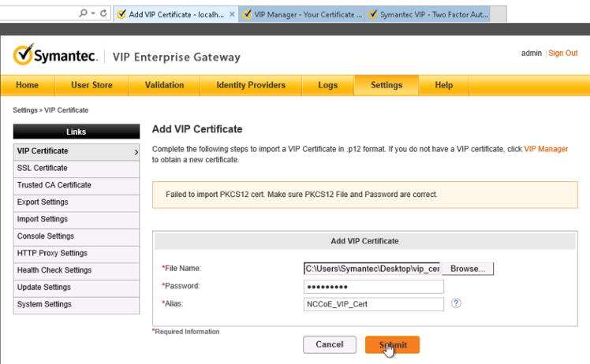Click the browser refresh icon in address bar
Image resolution: width=590 pixels, height=364 pixels.
coord(103,13)
